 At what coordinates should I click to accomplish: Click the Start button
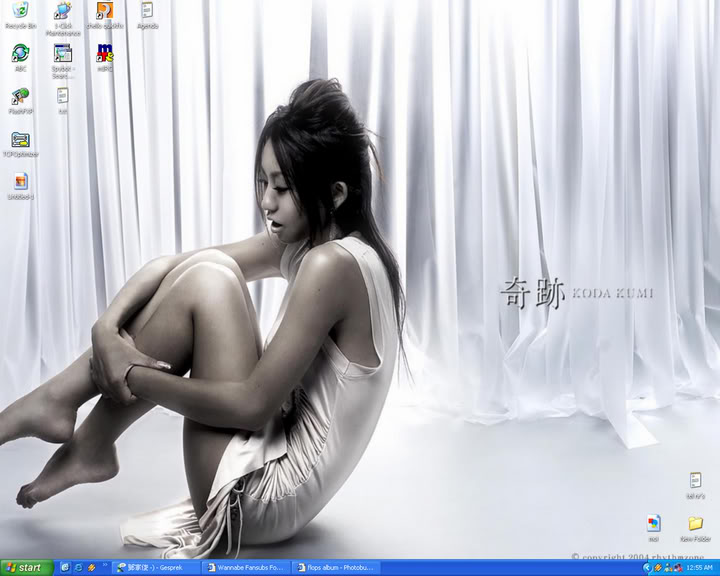tap(27, 568)
